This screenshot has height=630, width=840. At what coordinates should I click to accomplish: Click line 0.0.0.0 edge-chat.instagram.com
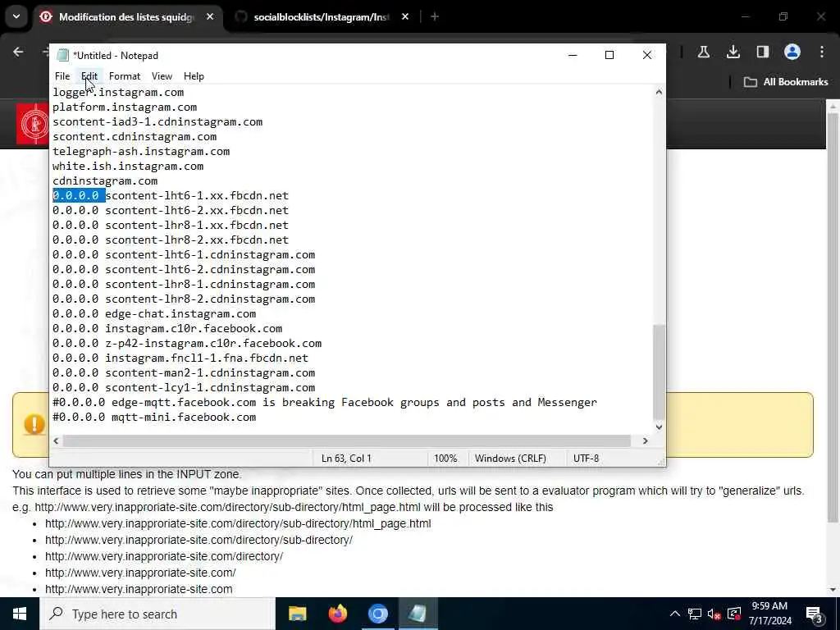pos(154,314)
